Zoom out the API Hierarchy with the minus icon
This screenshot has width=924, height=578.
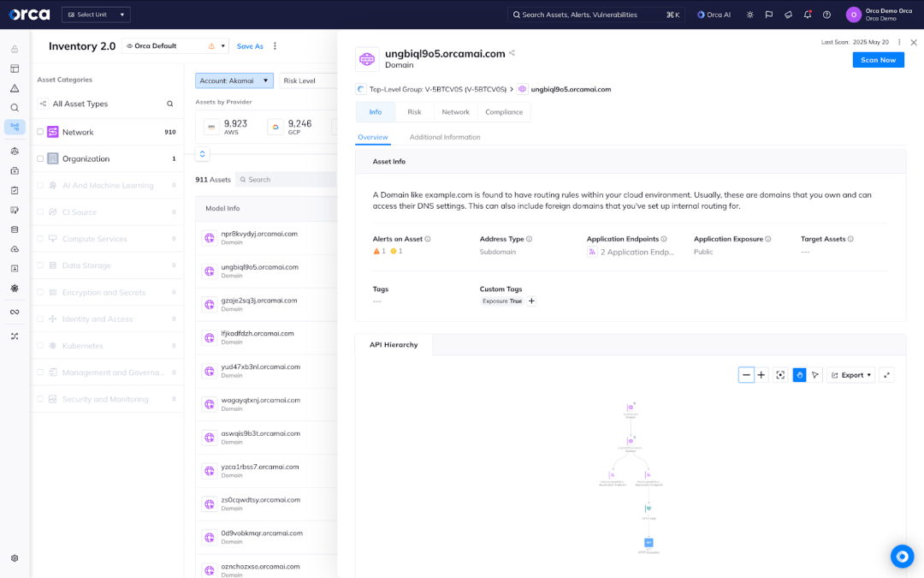746,374
